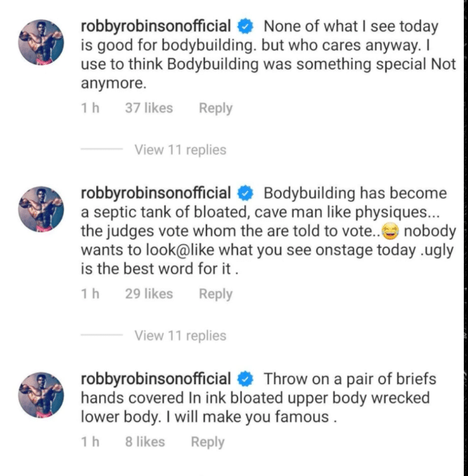This screenshot has width=468, height=476.
Task: Open robbyrobinsonofficial username on the 'septic tank' comment
Action: 156,193
